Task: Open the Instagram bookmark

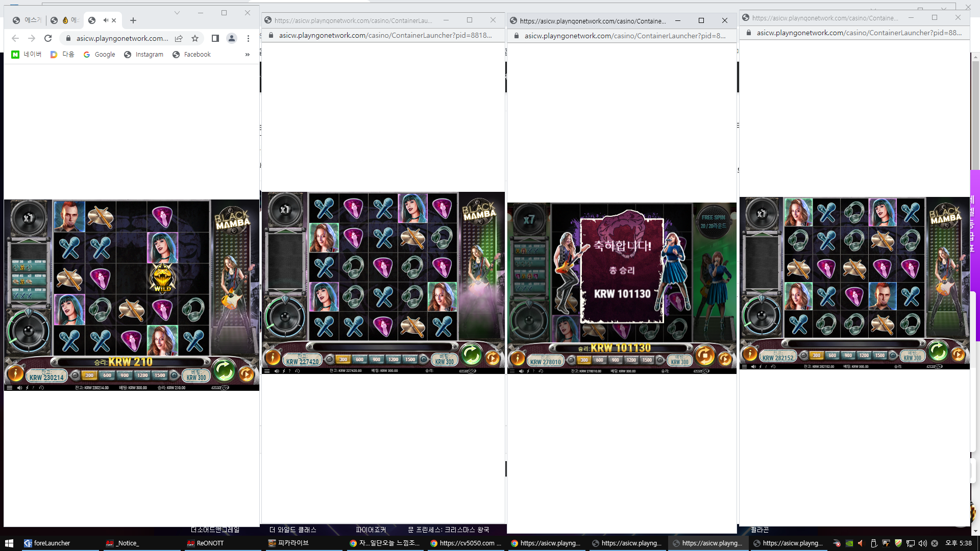Action: (144, 55)
